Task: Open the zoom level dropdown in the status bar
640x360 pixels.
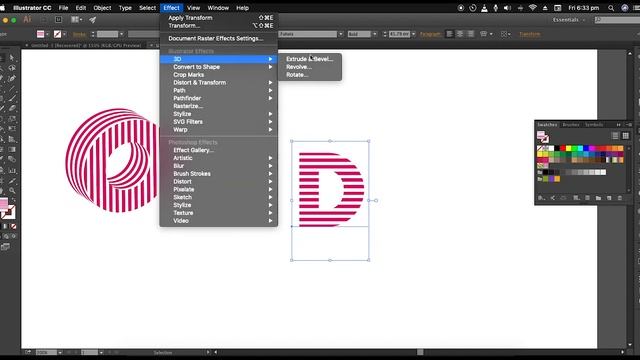Action: point(60,352)
